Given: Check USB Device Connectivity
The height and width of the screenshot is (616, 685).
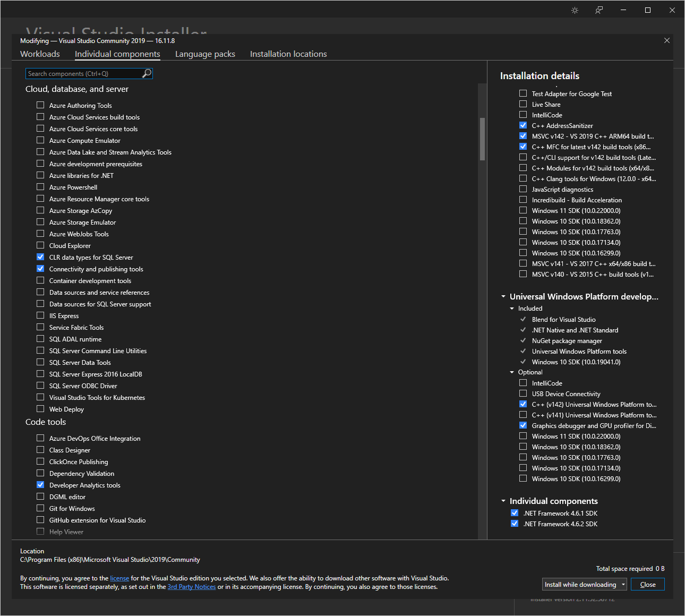Looking at the screenshot, I should 523,393.
